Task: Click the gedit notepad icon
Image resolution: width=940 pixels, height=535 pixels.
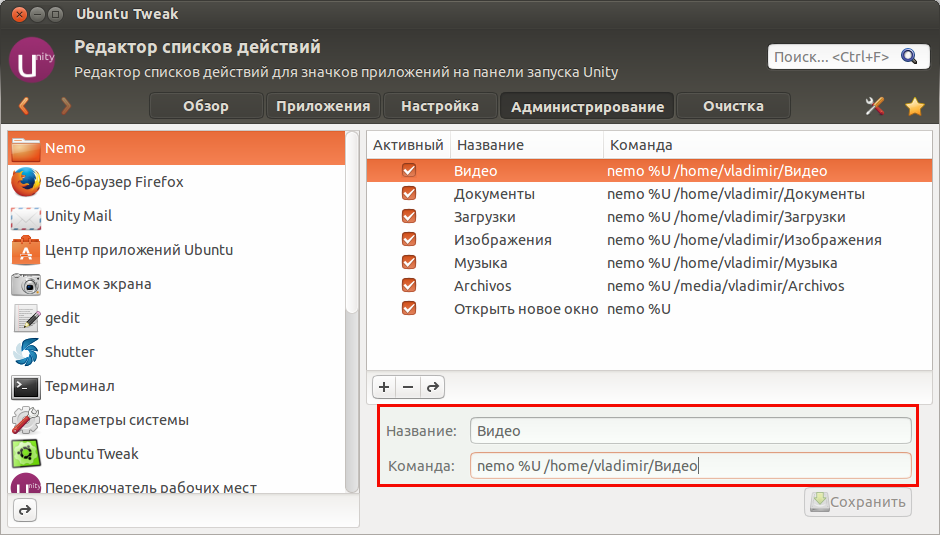Action: coord(26,318)
